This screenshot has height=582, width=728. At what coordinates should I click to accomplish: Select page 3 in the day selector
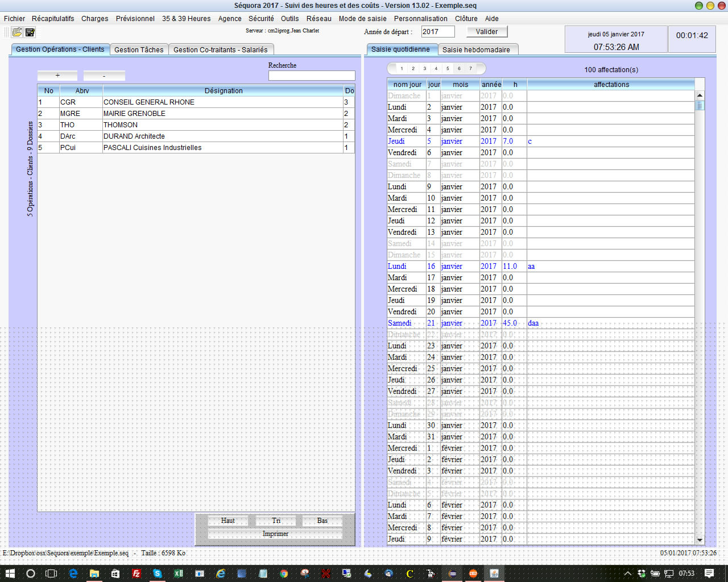click(x=424, y=69)
